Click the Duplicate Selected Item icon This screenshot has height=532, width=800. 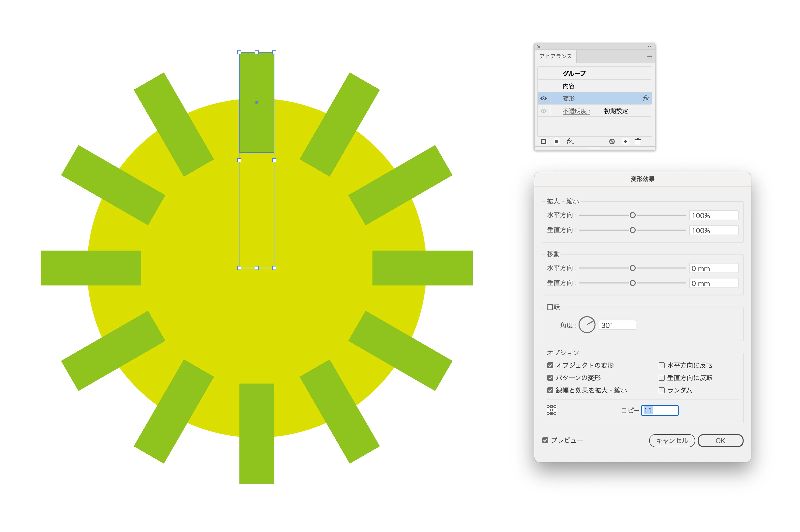point(625,141)
